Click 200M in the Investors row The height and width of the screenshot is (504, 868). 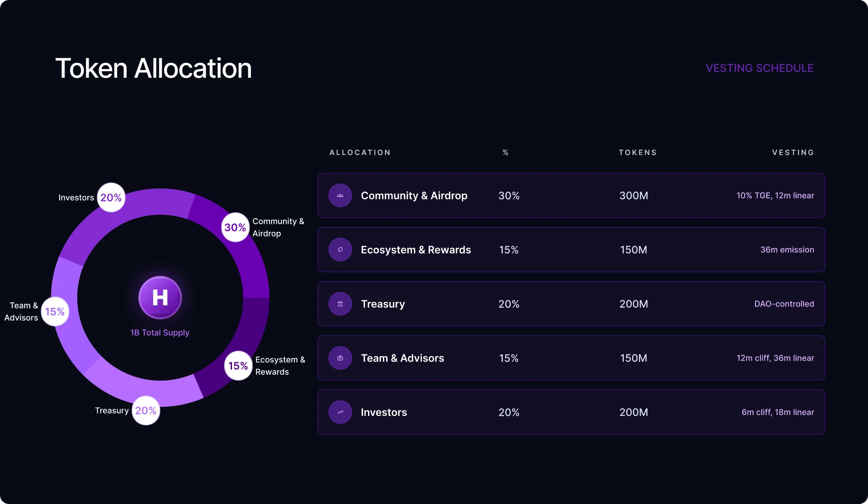[634, 412]
